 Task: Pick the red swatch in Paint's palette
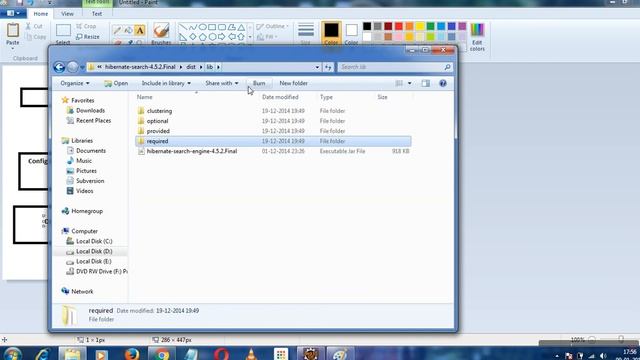click(x=399, y=27)
